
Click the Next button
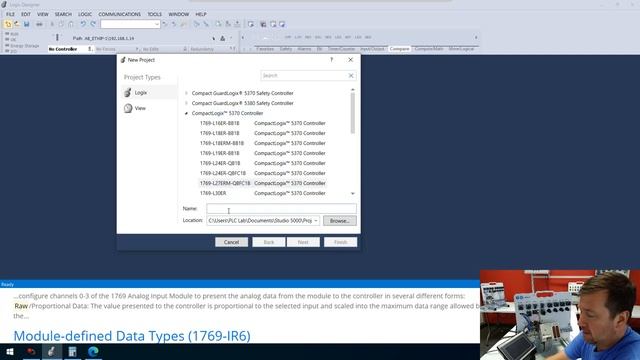[x=303, y=242]
